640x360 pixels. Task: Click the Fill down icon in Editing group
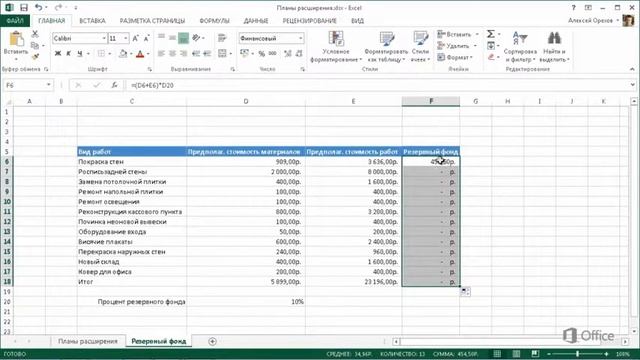pyautogui.click(x=491, y=46)
